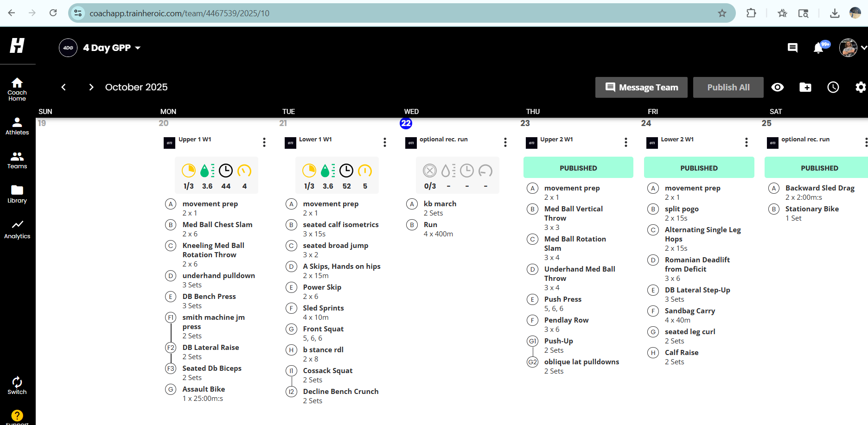Select kb march exercise
868x425 pixels.
pos(440,204)
